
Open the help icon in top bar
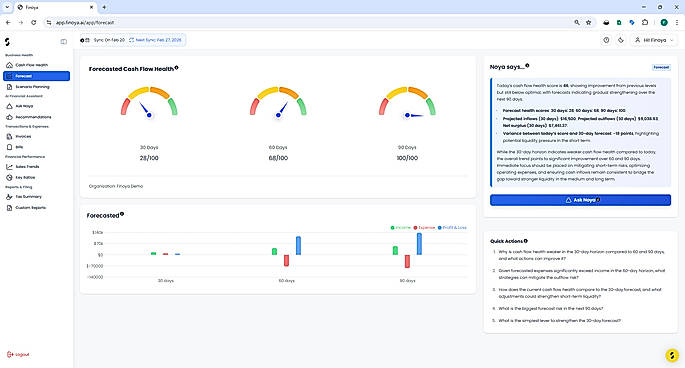(606, 40)
